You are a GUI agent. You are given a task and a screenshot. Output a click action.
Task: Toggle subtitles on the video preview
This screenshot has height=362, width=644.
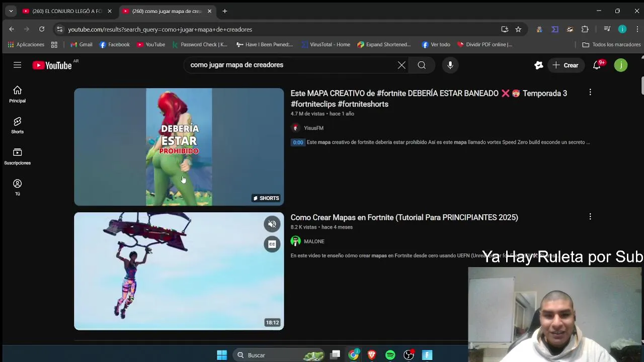[x=272, y=244]
